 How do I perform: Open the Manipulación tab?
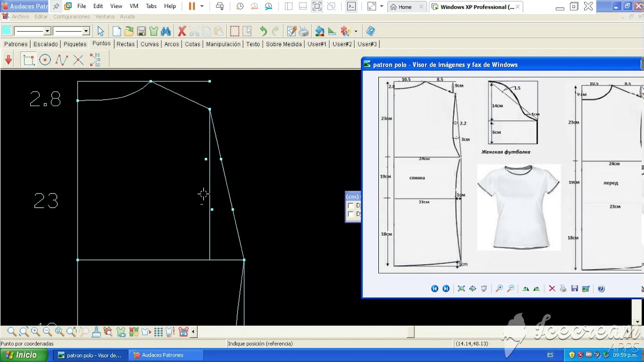pyautogui.click(x=223, y=44)
